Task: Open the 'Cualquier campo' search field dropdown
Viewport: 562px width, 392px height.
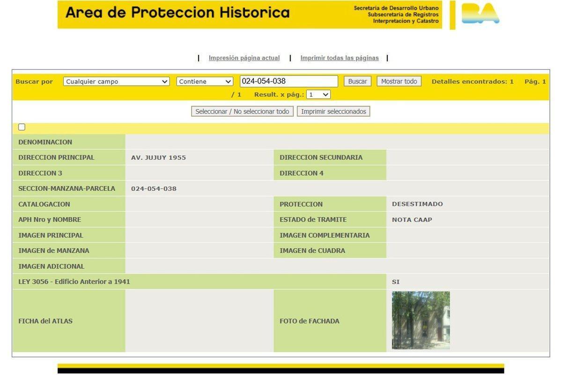Action: click(x=116, y=81)
